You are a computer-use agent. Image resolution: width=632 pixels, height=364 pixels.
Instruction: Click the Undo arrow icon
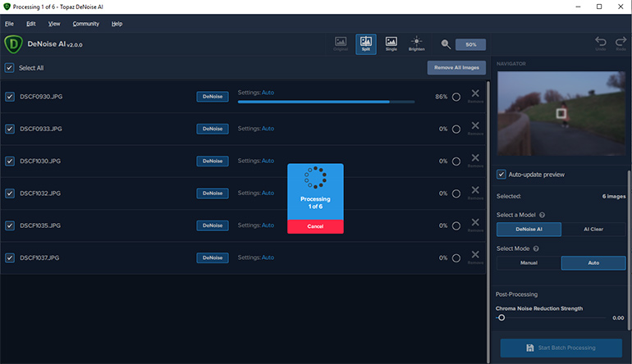601,43
